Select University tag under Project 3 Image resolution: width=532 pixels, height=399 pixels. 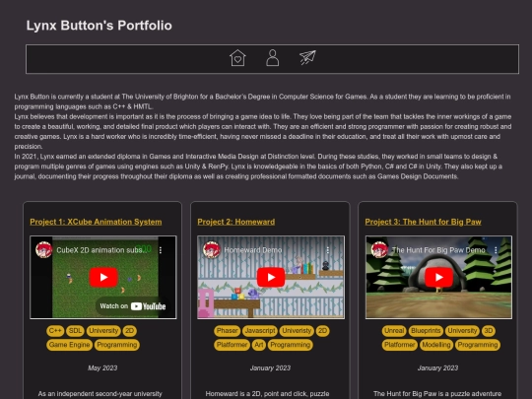pos(462,331)
